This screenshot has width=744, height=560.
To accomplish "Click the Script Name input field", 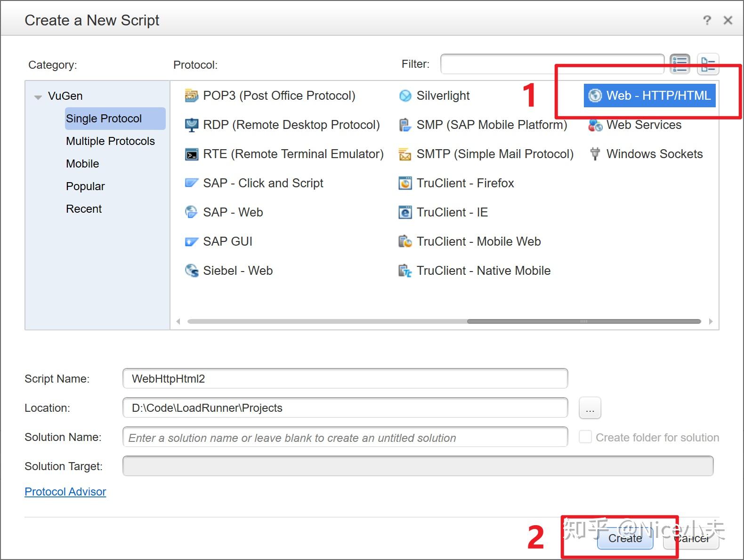I will pos(345,379).
